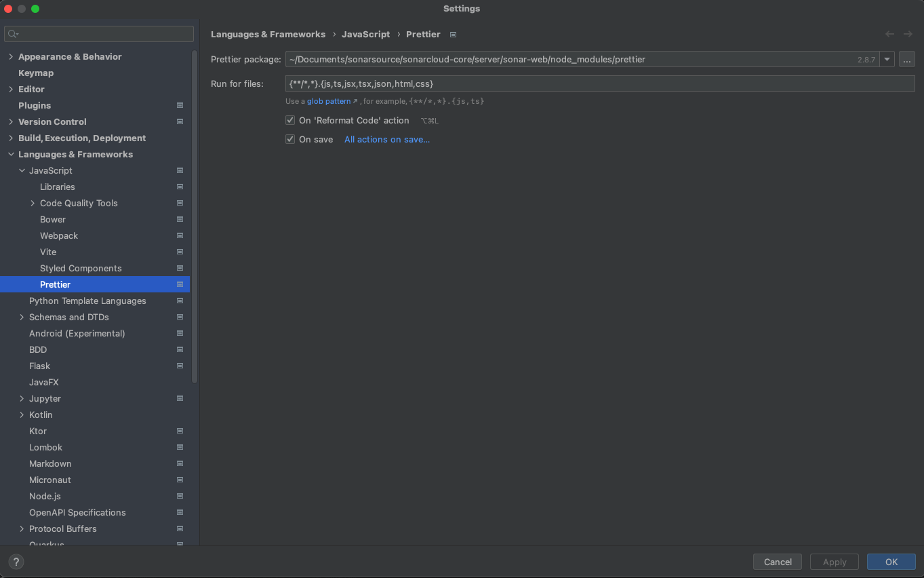Click project-level icon on JavaScript row
924x578 pixels.
[x=180, y=170]
